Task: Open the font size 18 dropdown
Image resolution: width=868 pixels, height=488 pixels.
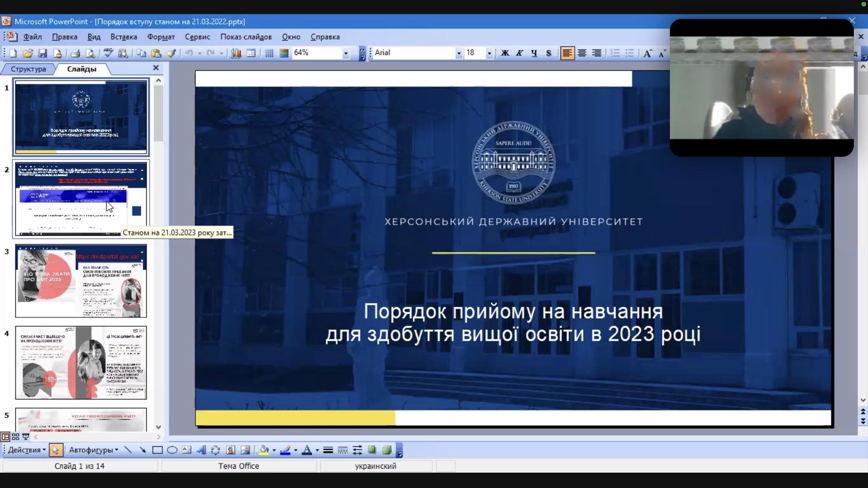Action: click(490, 53)
